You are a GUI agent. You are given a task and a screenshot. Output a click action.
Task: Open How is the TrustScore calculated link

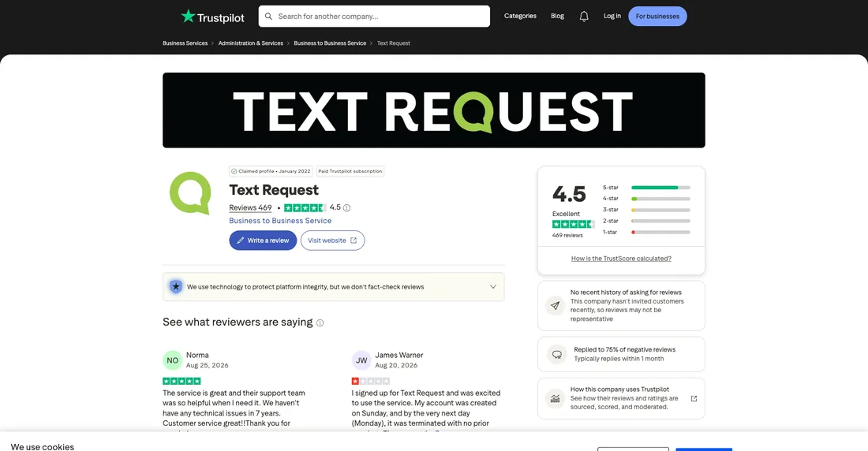(x=621, y=259)
